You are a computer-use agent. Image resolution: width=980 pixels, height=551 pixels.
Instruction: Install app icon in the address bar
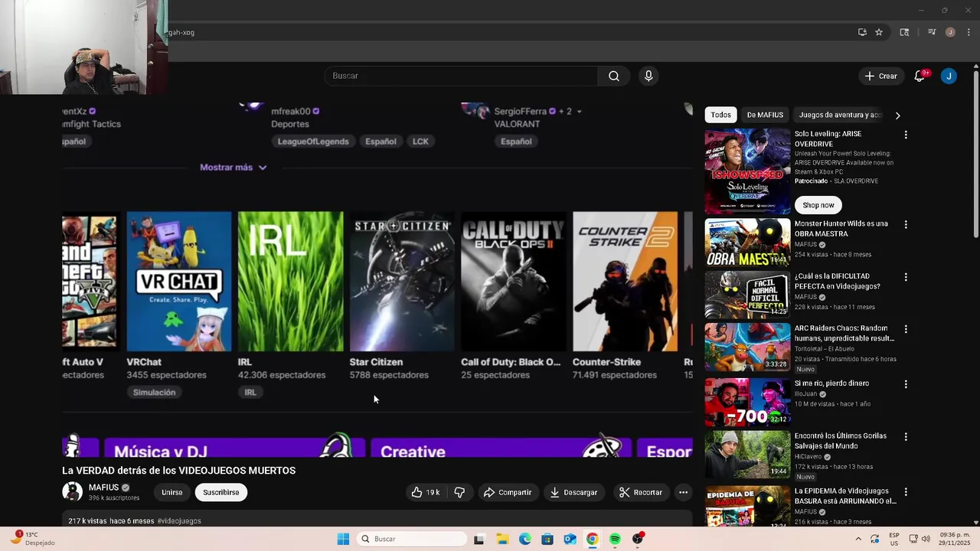(x=862, y=32)
